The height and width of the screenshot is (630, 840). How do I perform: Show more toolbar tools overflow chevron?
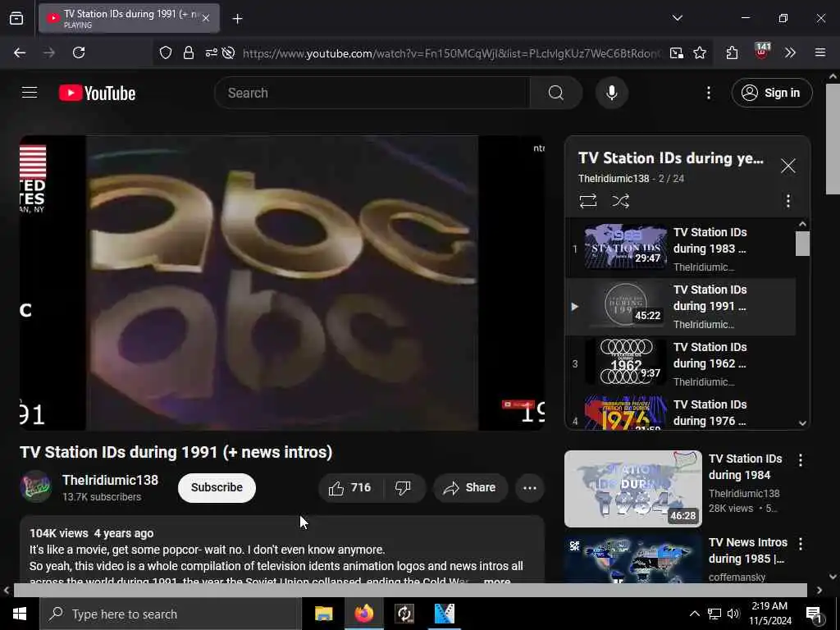790,52
